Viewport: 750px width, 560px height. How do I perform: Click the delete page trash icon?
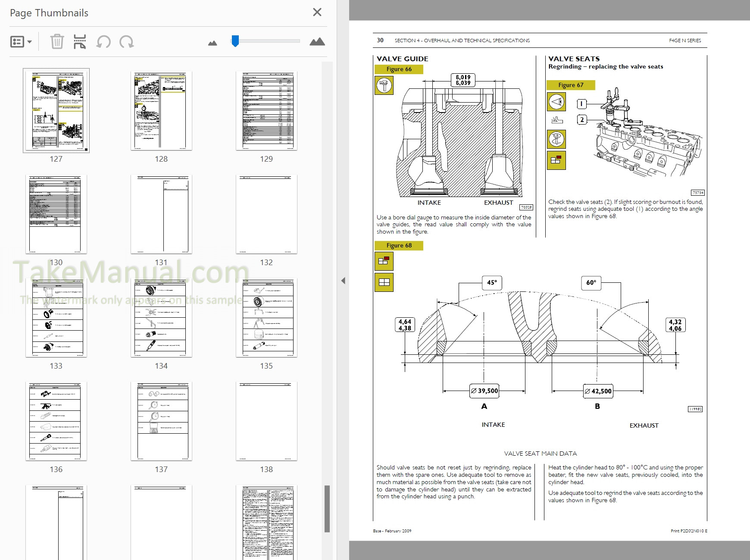[x=57, y=41]
